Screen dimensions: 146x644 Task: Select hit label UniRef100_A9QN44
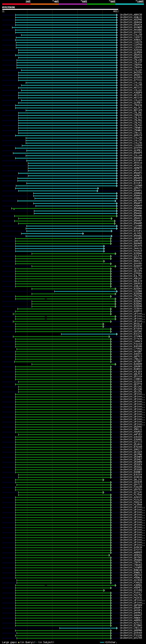tap(131, 193)
